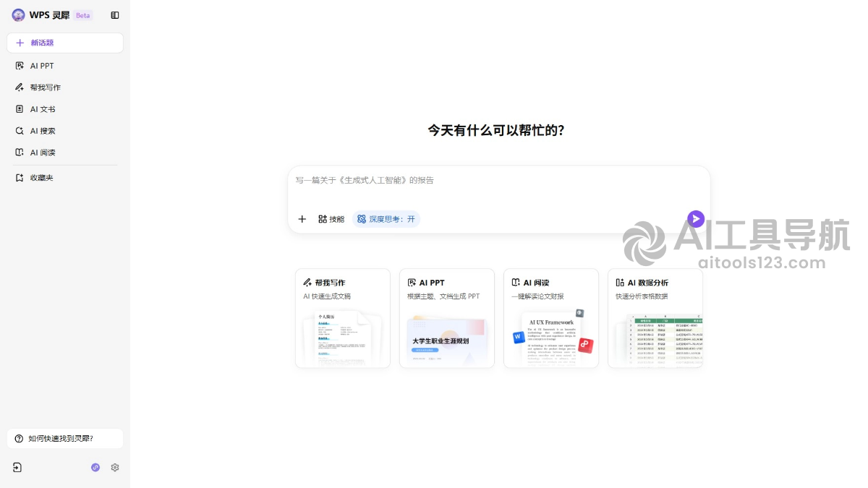Open the AI PPT card
Screen dimensions: 868x488
[x=447, y=318]
